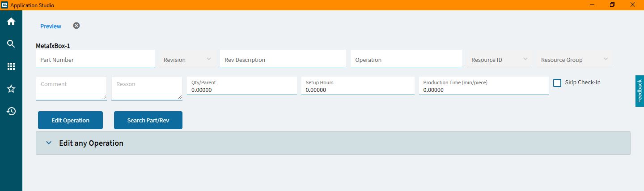Screen dimensions: 644x191
Task: Click the Edit Operation button
Action: [x=70, y=120]
